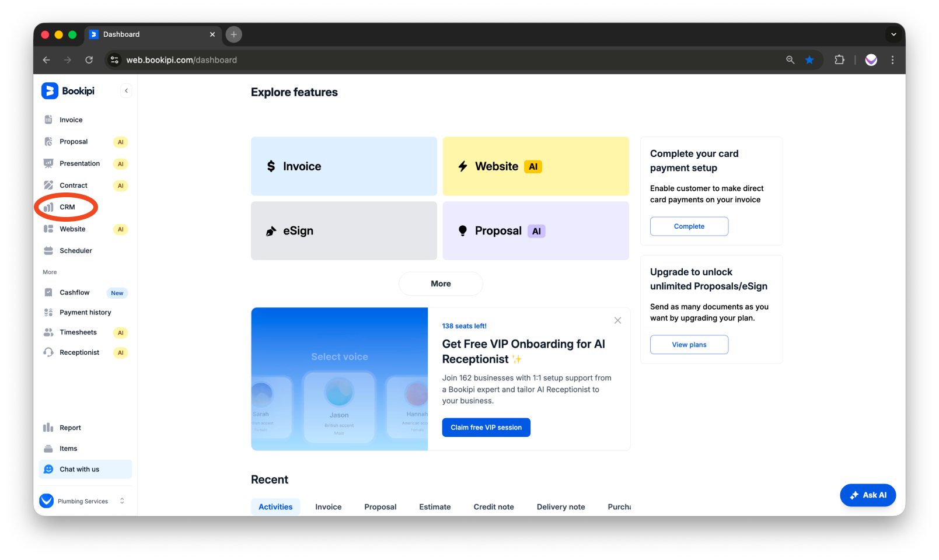This screenshot has width=939, height=560.
Task: Click Claim free VIP session button
Action: pyautogui.click(x=486, y=427)
